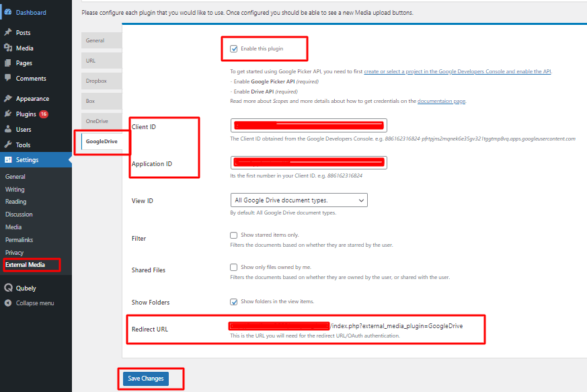Click the Application ID input field

(x=309, y=163)
